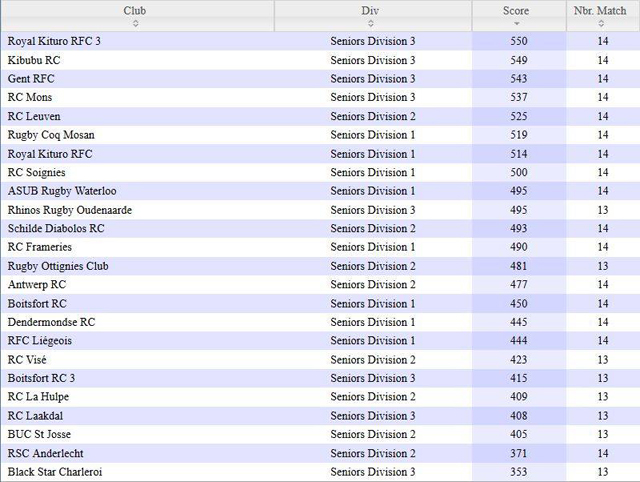The width and height of the screenshot is (640, 482).
Task: Select club name ASUB Rugby Waterloo
Action: [x=62, y=191]
